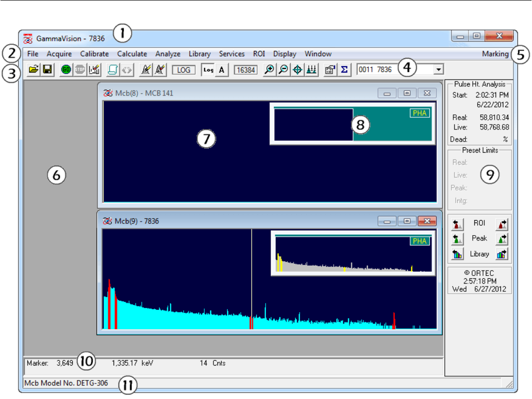Click the open folder Recall icon
The image size is (532, 399).
click(33, 69)
